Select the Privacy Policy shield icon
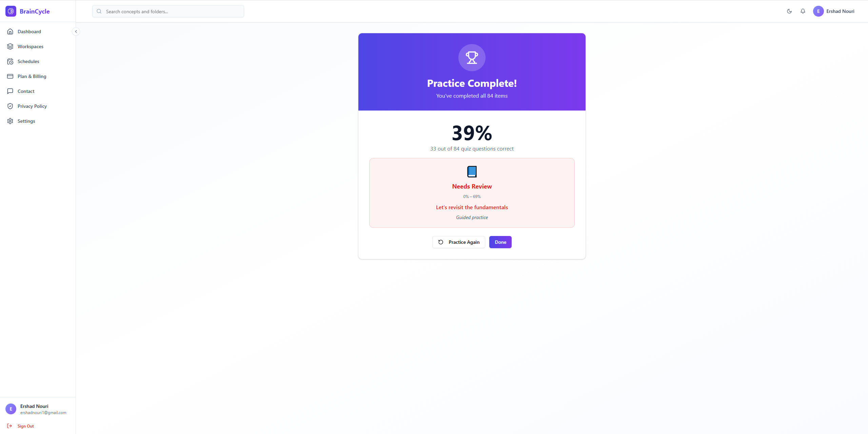The width and height of the screenshot is (868, 434). point(11,106)
